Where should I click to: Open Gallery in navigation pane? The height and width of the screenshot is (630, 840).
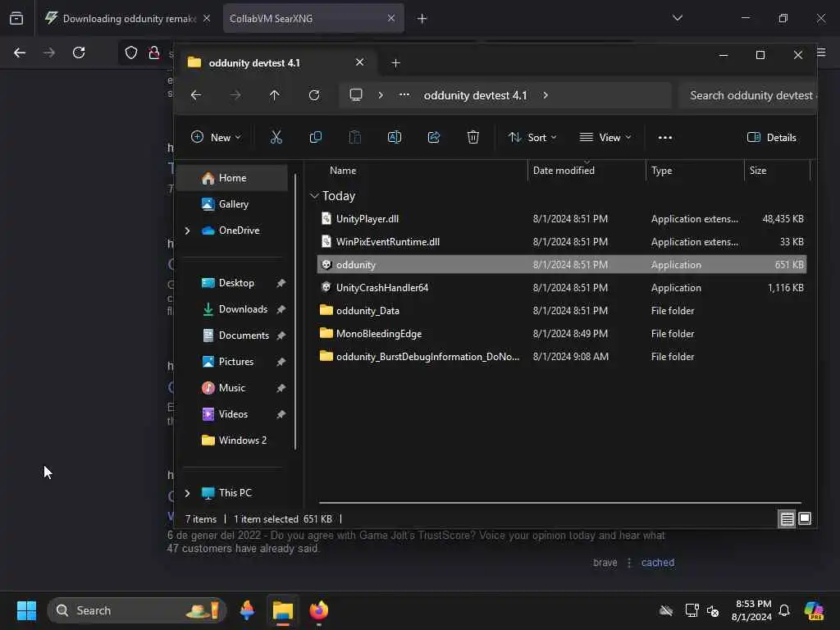(232, 204)
